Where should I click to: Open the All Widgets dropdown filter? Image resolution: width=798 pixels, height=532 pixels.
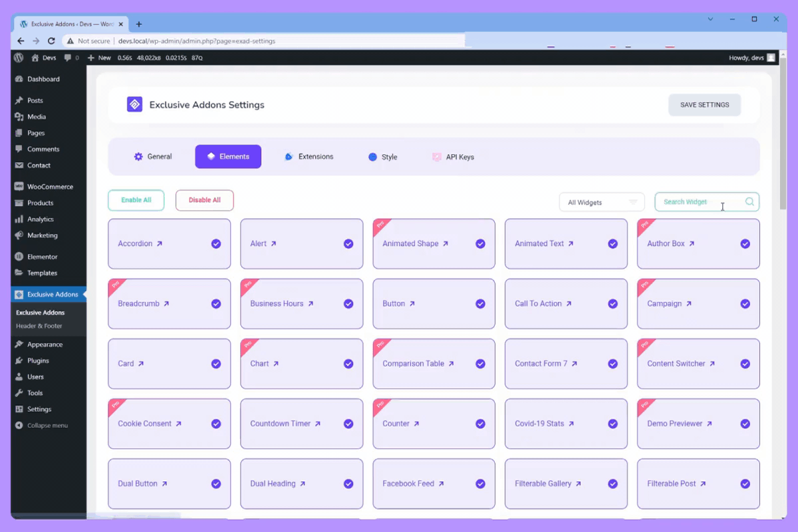click(x=600, y=201)
